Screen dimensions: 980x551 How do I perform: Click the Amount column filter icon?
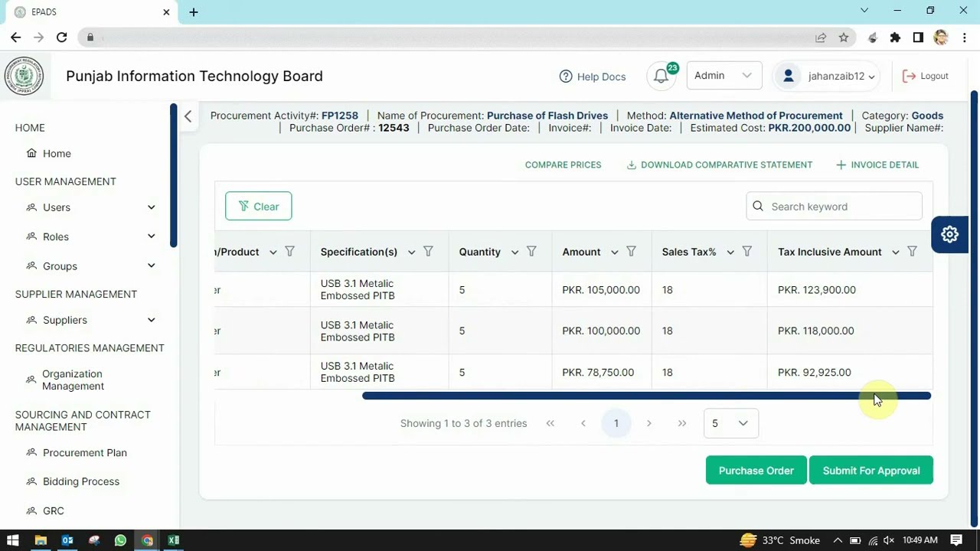tap(632, 252)
